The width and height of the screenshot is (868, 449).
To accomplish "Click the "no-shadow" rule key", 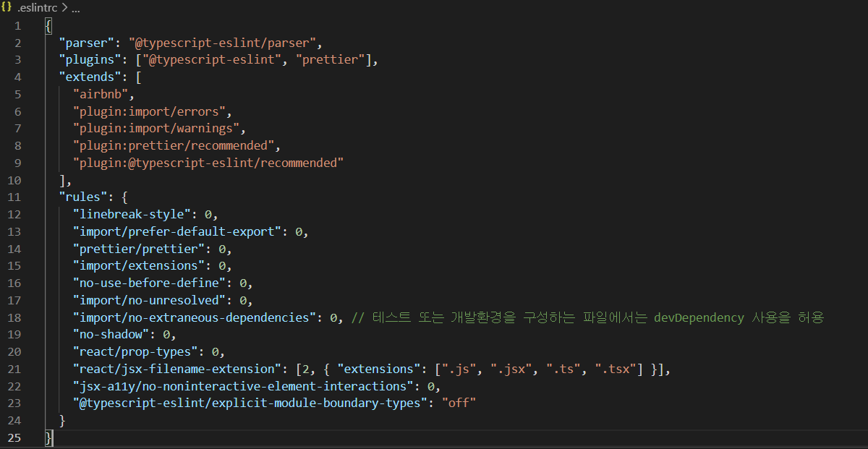I will pos(111,335).
